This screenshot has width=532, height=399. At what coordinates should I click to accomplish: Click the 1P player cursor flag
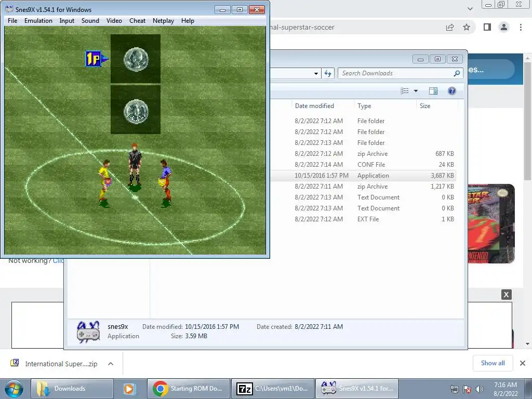[96, 59]
